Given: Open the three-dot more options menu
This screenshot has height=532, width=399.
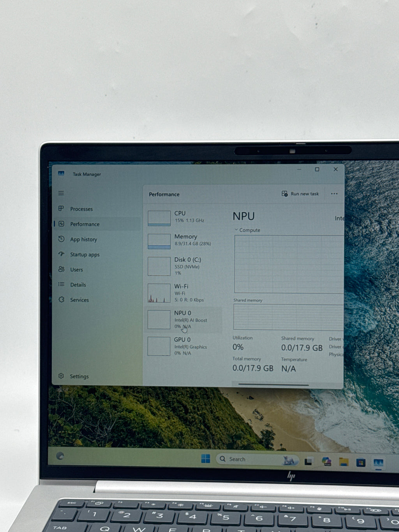Looking at the screenshot, I should click(334, 194).
